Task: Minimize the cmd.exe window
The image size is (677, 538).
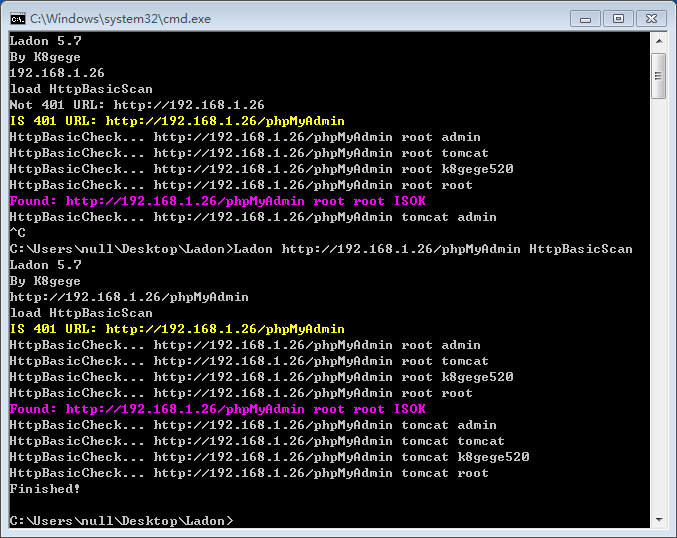Action: pyautogui.click(x=585, y=19)
